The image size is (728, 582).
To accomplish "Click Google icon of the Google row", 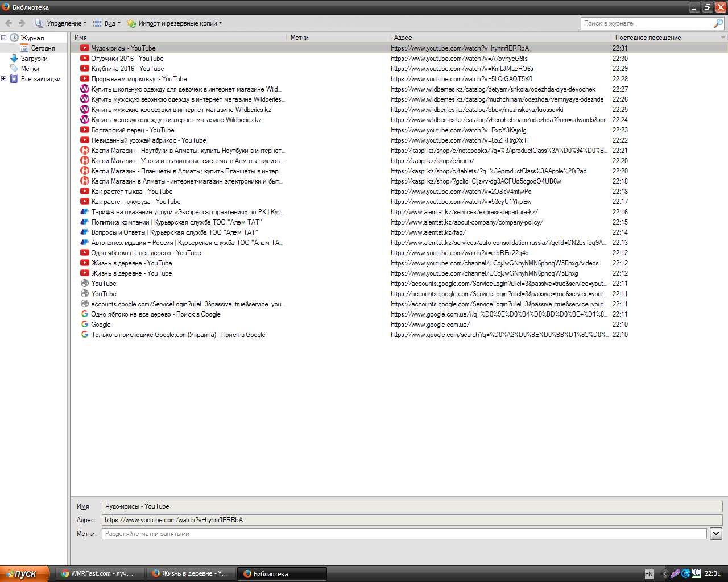I will point(85,325).
